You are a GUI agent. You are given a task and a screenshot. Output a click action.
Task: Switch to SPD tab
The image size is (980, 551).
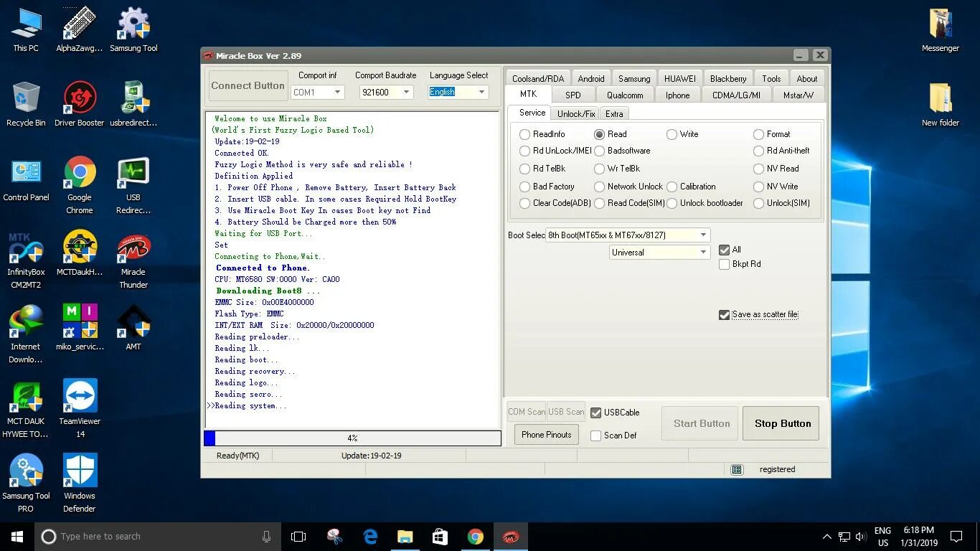(573, 95)
